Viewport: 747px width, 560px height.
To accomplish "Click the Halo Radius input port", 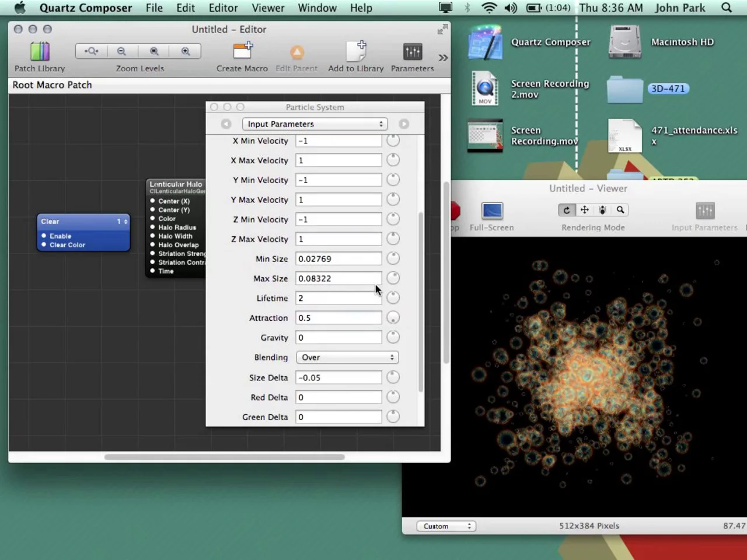I will click(x=153, y=228).
